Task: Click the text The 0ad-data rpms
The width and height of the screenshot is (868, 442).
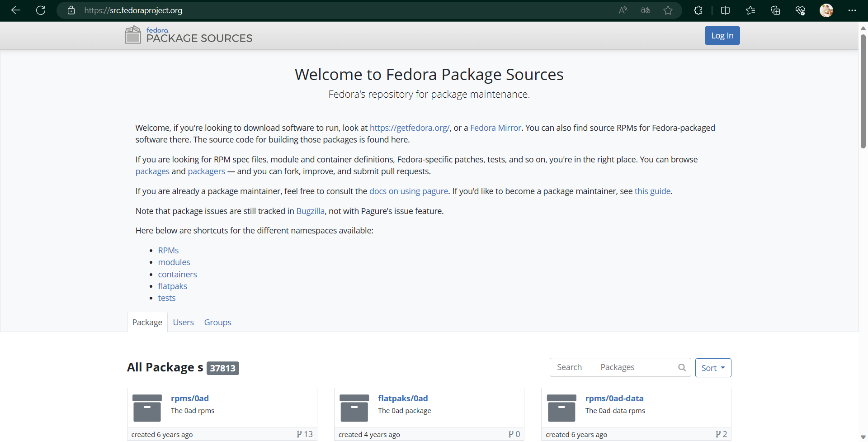Action: 615,411
